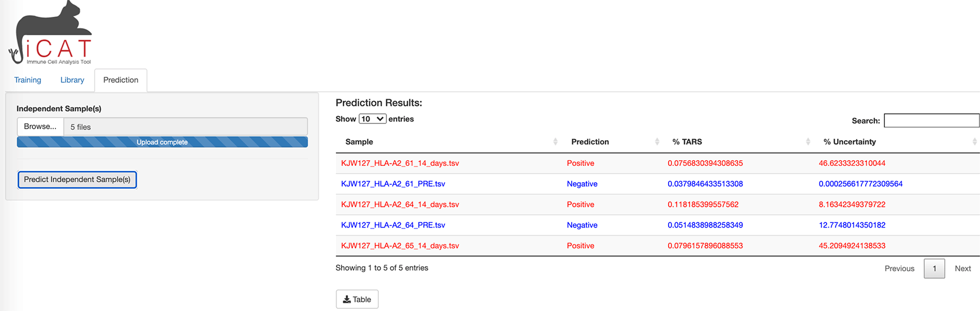Click Browse to choose sample files
This screenshot has width=980, height=311.
(x=40, y=127)
